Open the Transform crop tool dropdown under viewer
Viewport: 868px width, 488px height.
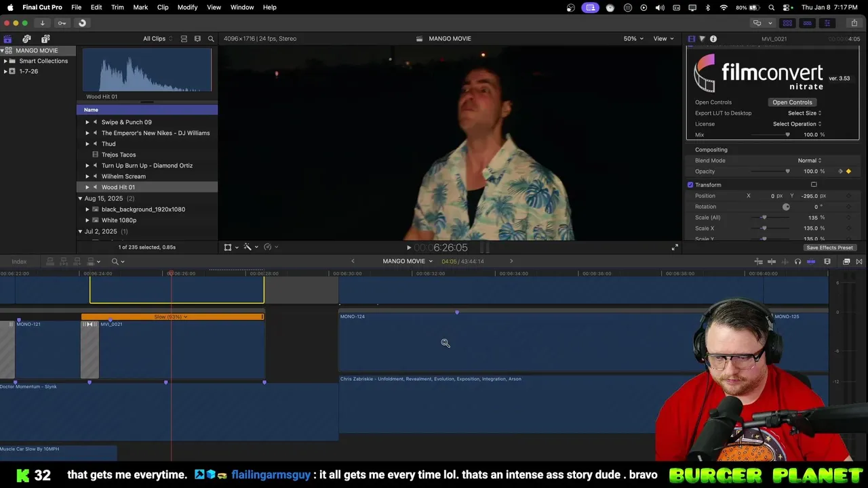point(231,247)
